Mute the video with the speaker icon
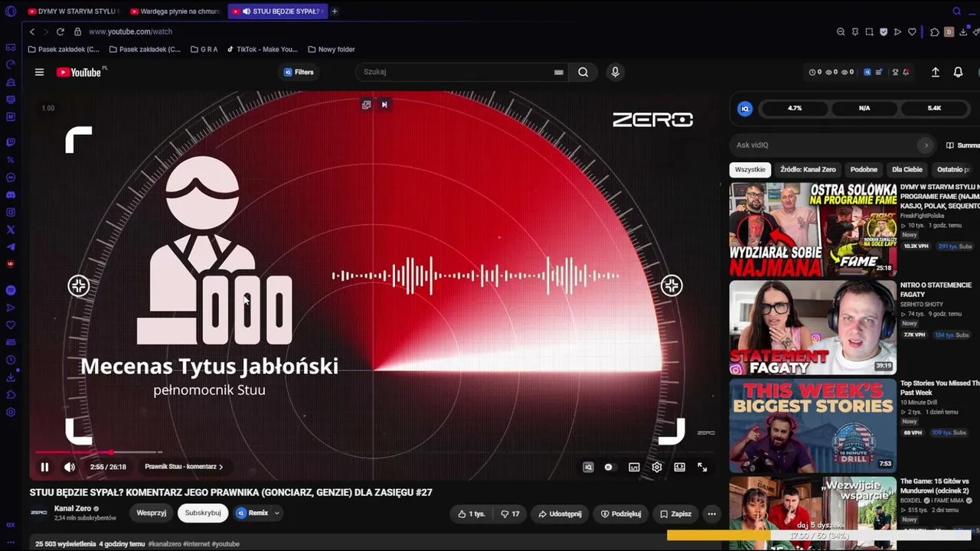Viewport: 980px width, 551px height. click(70, 467)
